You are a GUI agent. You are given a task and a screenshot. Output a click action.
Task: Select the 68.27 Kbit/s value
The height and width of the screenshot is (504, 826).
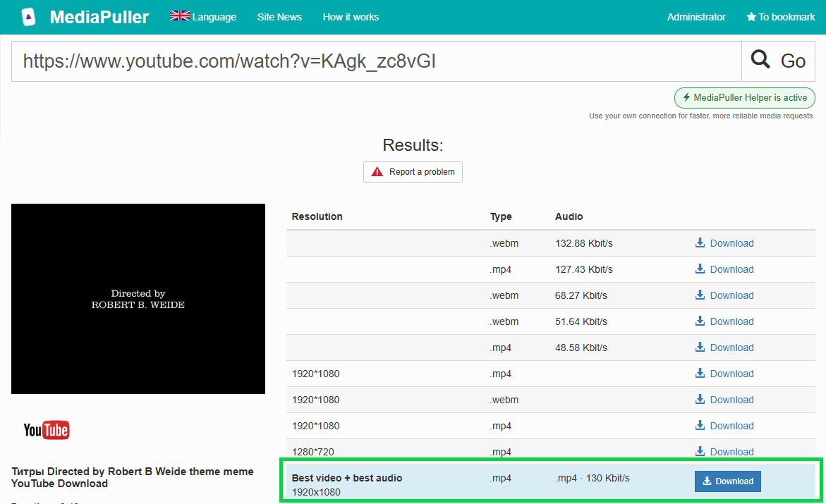pyautogui.click(x=581, y=295)
